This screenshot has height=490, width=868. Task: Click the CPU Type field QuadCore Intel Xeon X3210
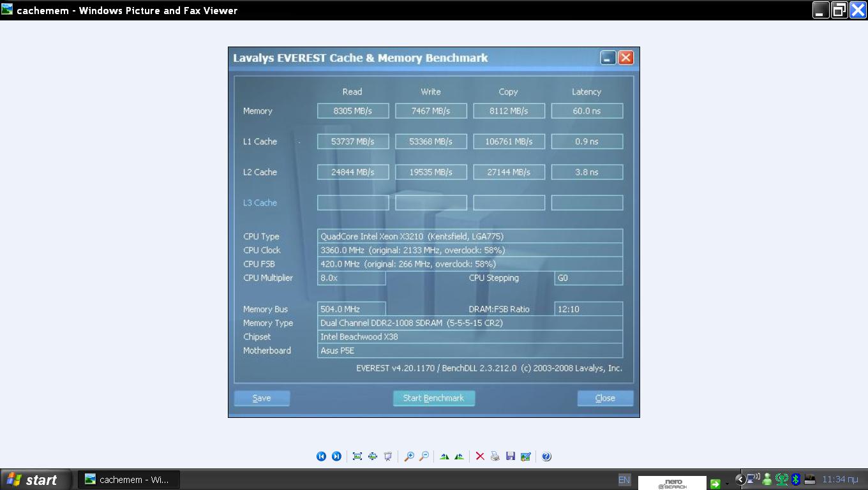coord(470,236)
